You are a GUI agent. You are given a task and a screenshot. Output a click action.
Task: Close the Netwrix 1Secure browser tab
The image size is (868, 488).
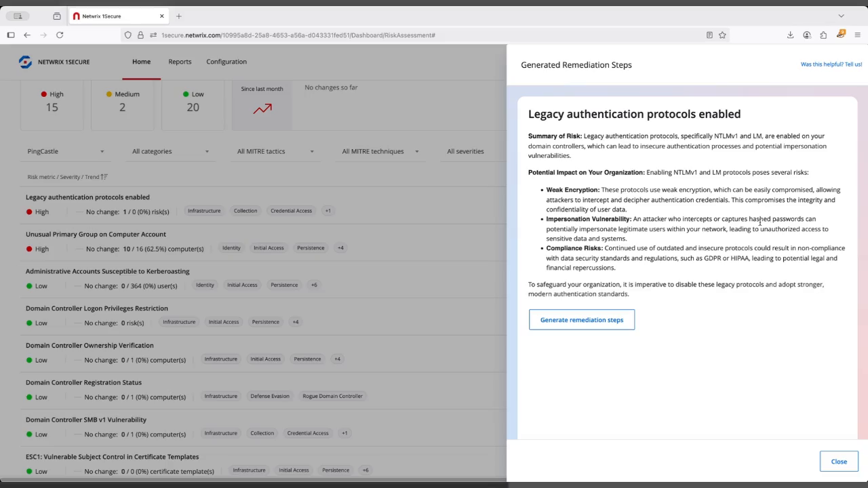coord(162,16)
